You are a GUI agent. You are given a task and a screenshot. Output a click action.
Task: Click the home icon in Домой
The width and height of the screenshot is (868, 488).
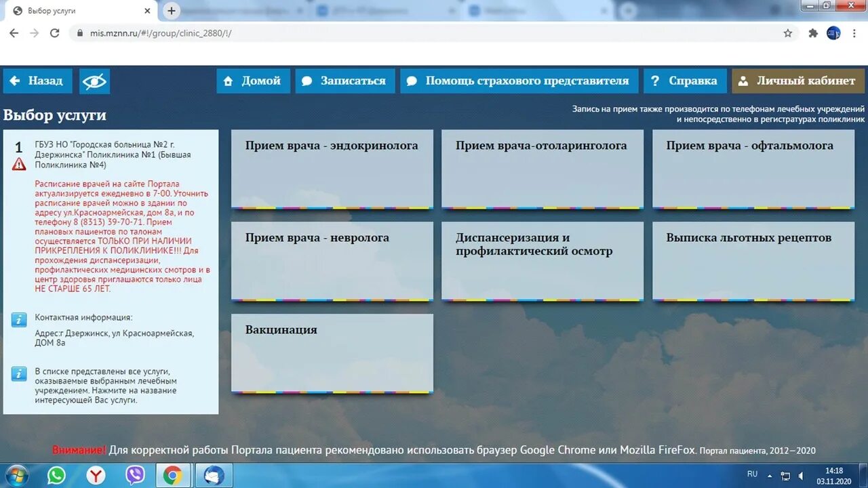point(228,81)
